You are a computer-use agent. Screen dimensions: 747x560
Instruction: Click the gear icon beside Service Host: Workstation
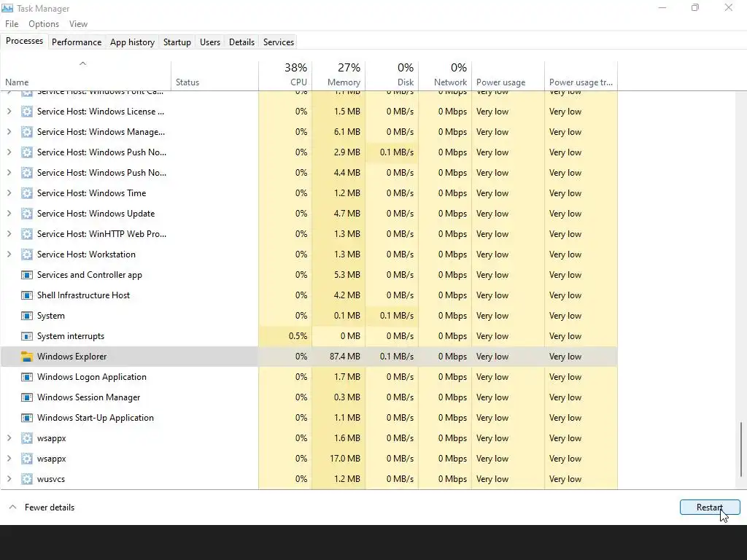pos(27,254)
